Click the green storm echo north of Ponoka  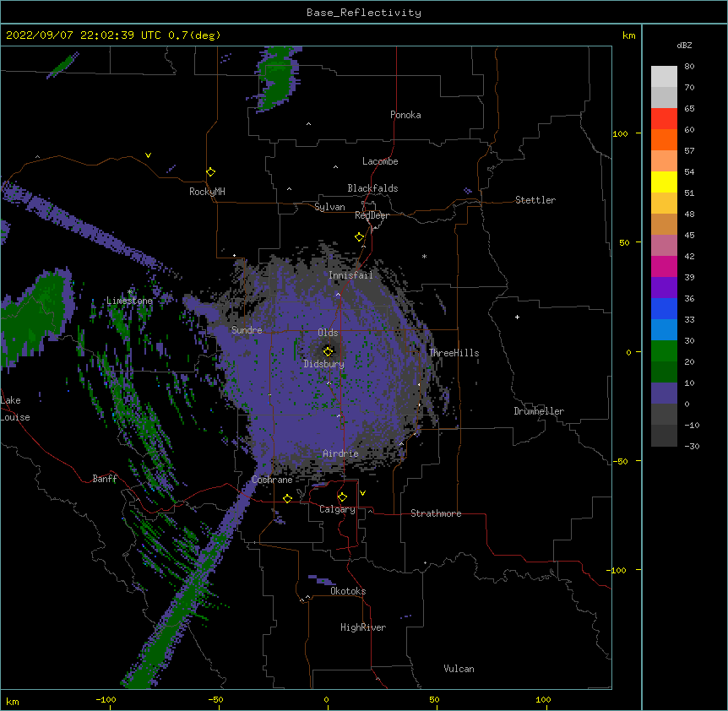tap(276, 79)
